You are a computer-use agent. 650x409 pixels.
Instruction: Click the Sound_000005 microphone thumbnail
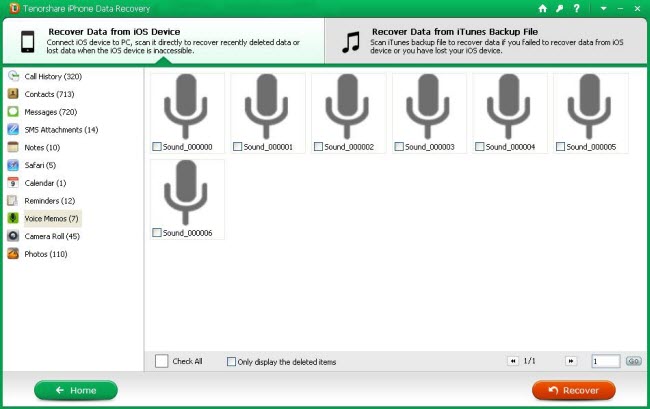589,106
